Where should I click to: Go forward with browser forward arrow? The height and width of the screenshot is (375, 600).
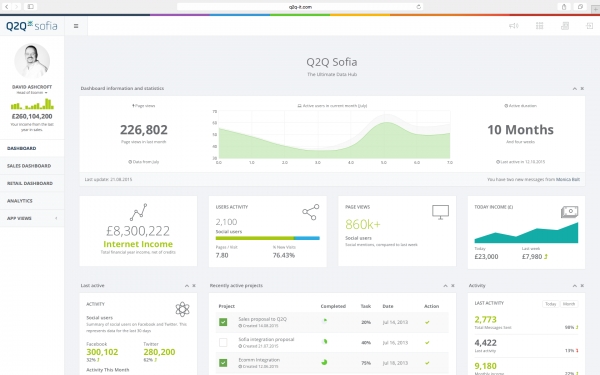[x=16, y=7]
